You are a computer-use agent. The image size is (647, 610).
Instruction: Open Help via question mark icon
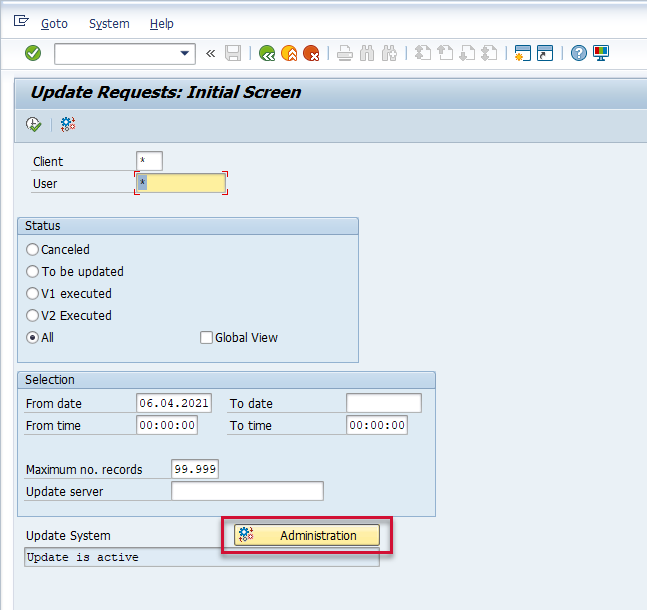pyautogui.click(x=579, y=53)
